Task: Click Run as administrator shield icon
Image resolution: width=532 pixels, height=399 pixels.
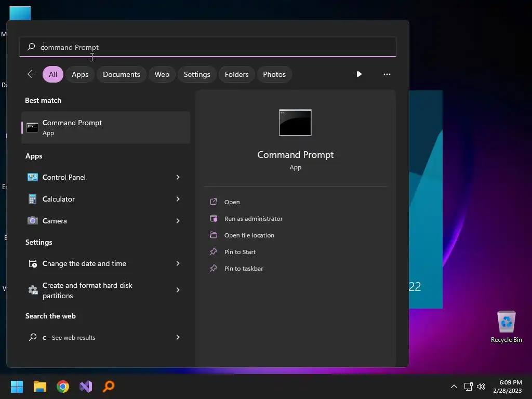Action: [214, 219]
